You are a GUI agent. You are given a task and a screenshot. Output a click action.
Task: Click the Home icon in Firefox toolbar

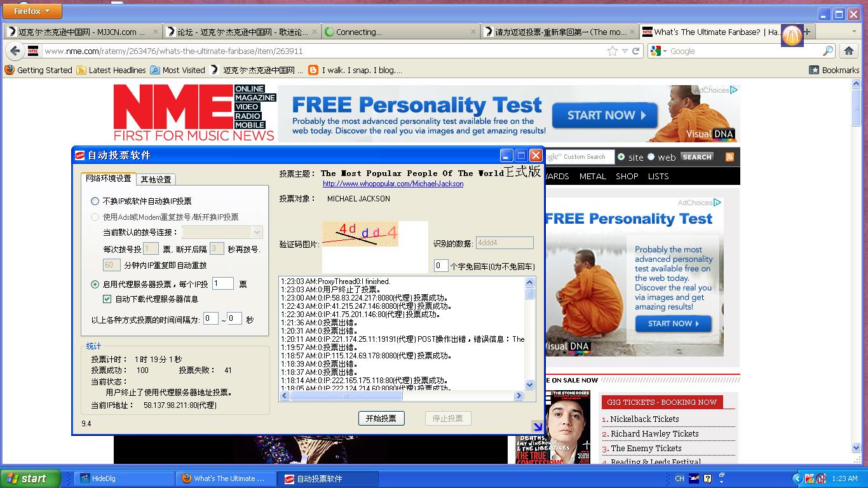coord(848,51)
